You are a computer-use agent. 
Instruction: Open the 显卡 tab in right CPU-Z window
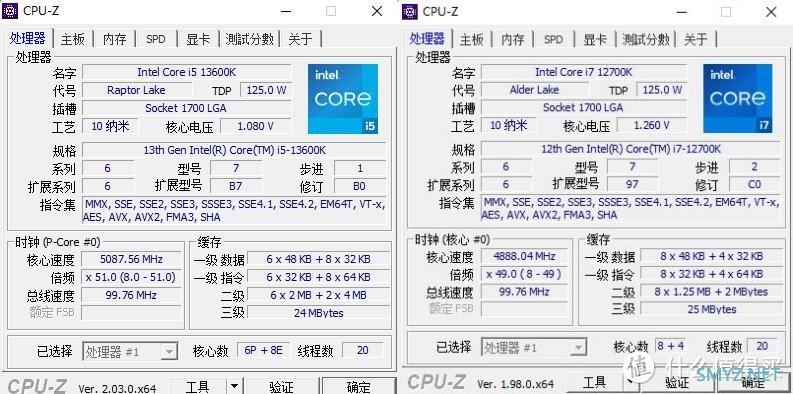pyautogui.click(x=595, y=39)
